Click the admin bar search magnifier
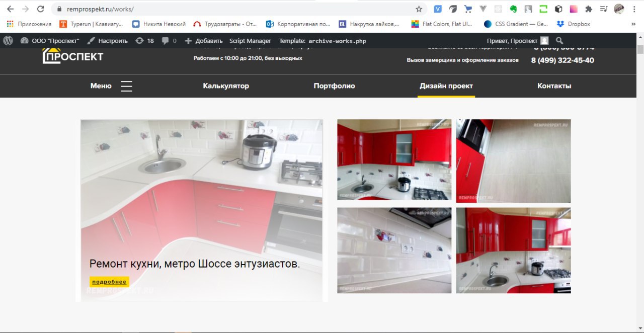The height and width of the screenshot is (333, 644). (559, 41)
